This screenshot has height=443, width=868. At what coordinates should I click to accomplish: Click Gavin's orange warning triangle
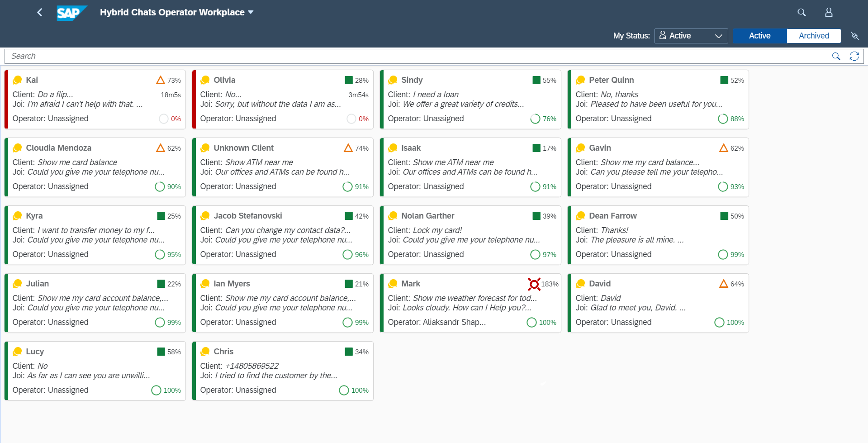pyautogui.click(x=724, y=148)
